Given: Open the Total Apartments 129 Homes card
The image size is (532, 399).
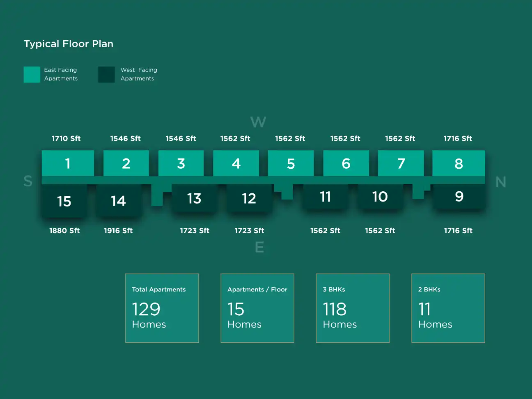Looking at the screenshot, I should (x=162, y=308).
